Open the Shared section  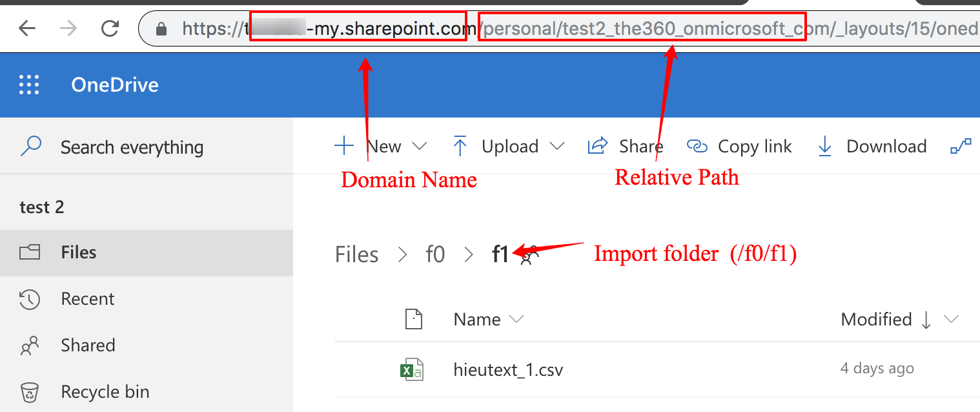[88, 345]
